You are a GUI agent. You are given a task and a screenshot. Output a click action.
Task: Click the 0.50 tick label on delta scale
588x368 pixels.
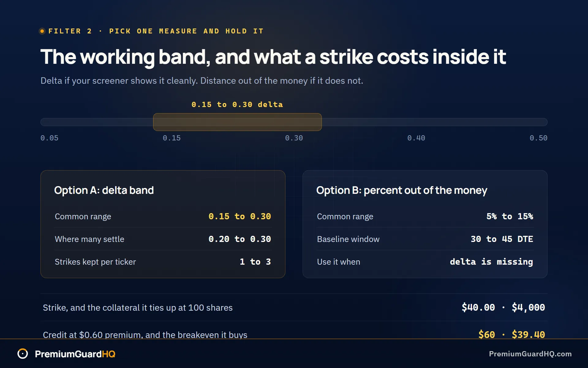point(538,138)
